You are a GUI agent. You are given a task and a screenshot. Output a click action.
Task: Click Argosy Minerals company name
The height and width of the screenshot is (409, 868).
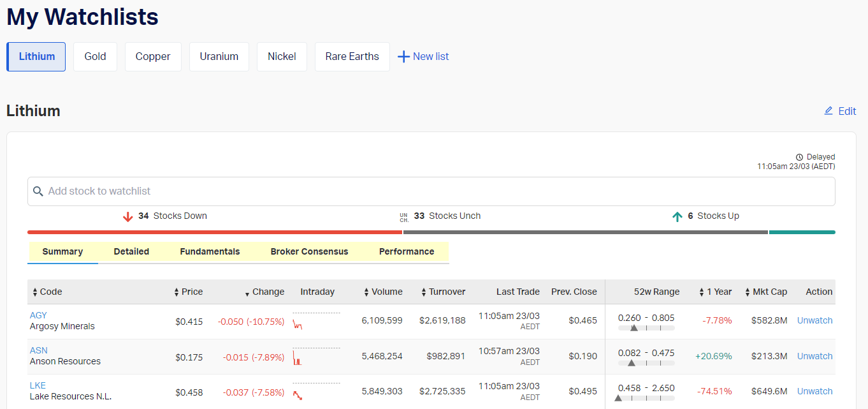tap(62, 327)
